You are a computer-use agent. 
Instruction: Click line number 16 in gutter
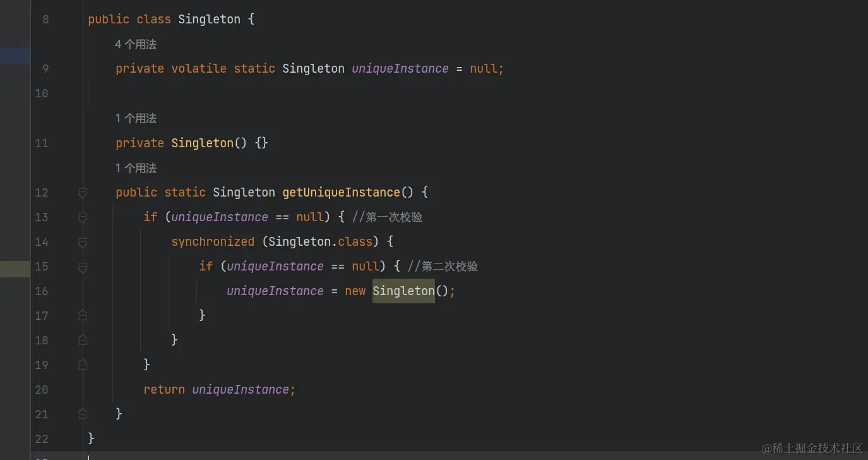click(42, 291)
